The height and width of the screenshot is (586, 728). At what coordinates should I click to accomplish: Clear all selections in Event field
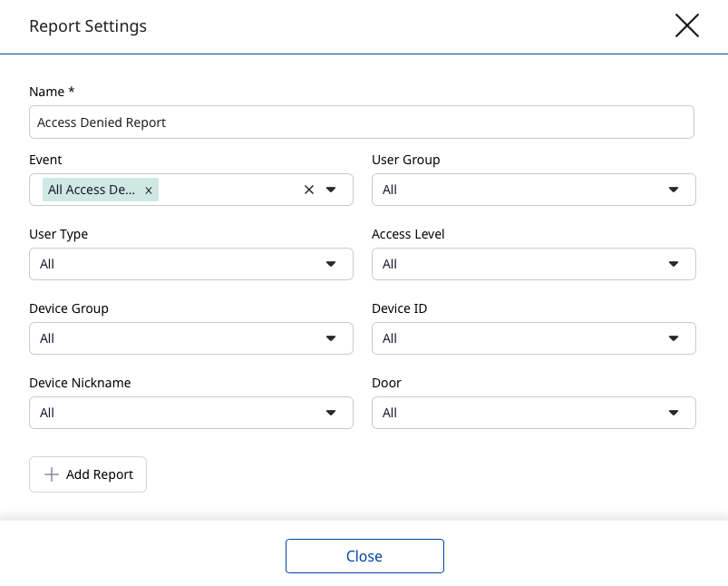[308, 190]
